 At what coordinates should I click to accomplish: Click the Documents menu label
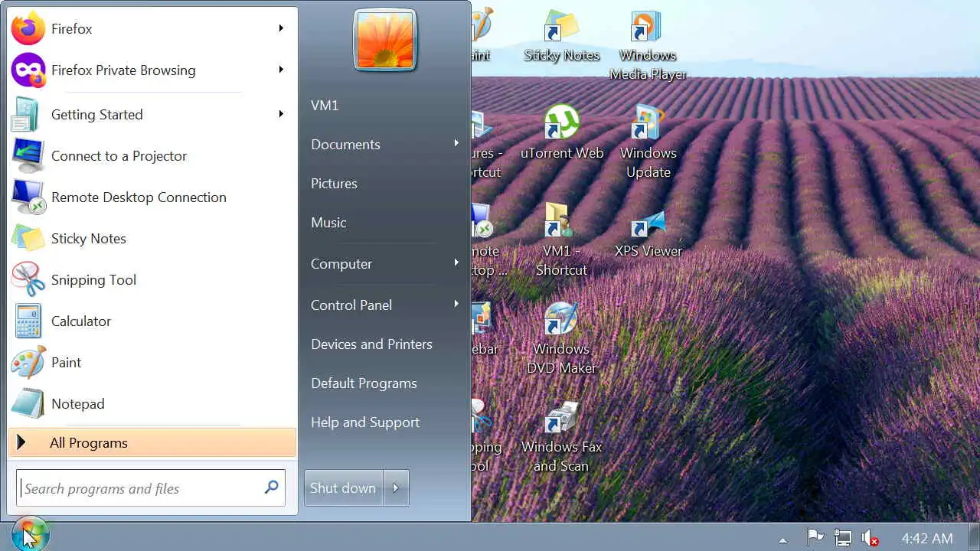coord(345,145)
